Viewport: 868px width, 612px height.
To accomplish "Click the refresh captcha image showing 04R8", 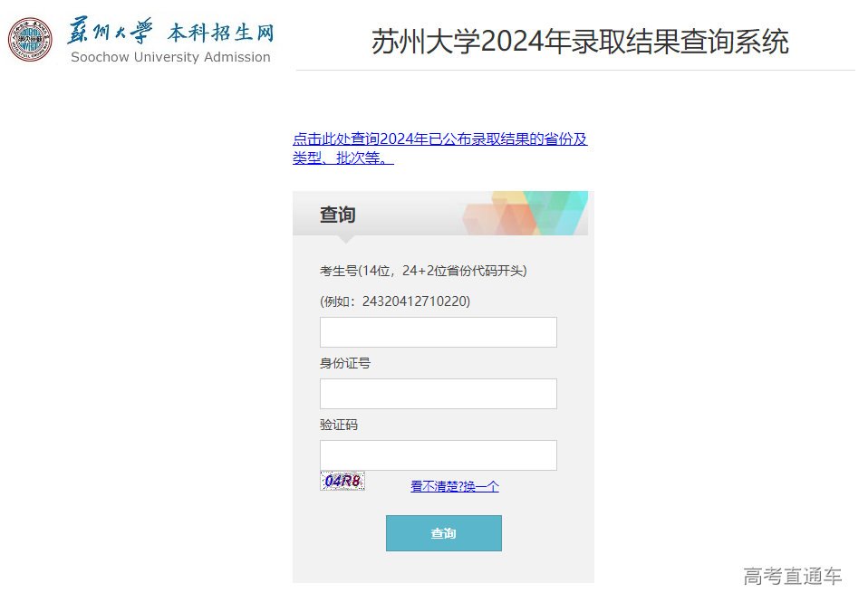I will [342, 481].
